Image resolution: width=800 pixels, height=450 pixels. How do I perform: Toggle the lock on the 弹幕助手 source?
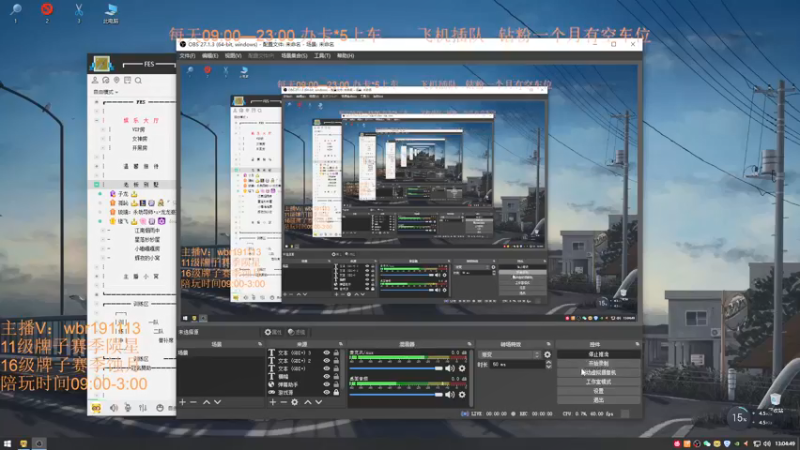pos(336,384)
